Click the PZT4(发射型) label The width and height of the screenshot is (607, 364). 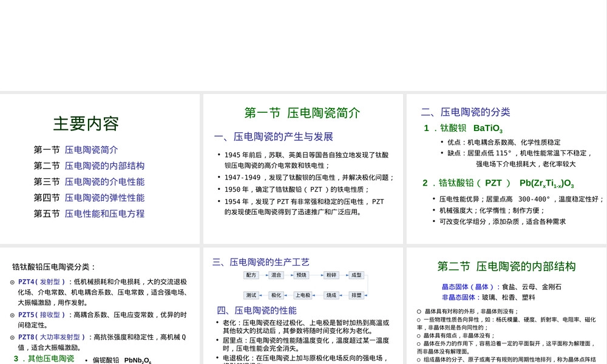click(41, 282)
